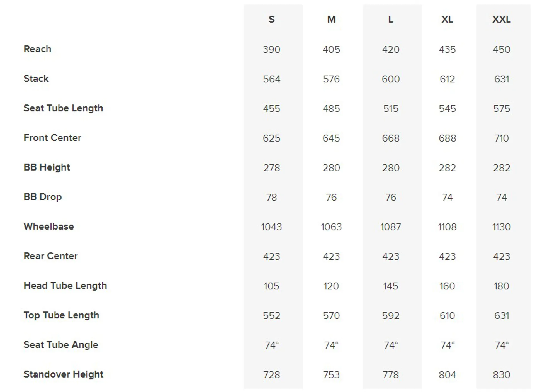Screen dimensions: 535x392
Task: Click the Standover Height label
Action: [63, 374]
